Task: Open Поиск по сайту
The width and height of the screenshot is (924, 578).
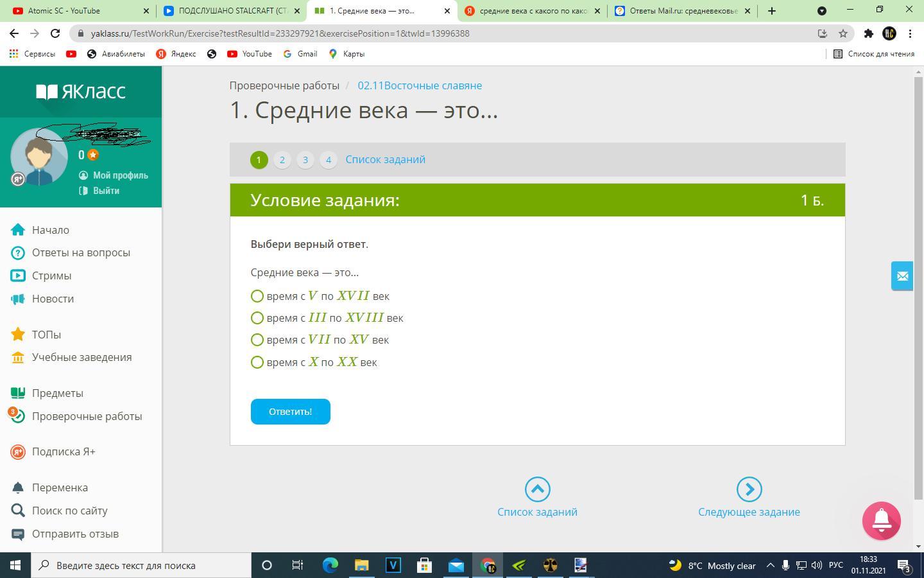Action: (x=69, y=511)
